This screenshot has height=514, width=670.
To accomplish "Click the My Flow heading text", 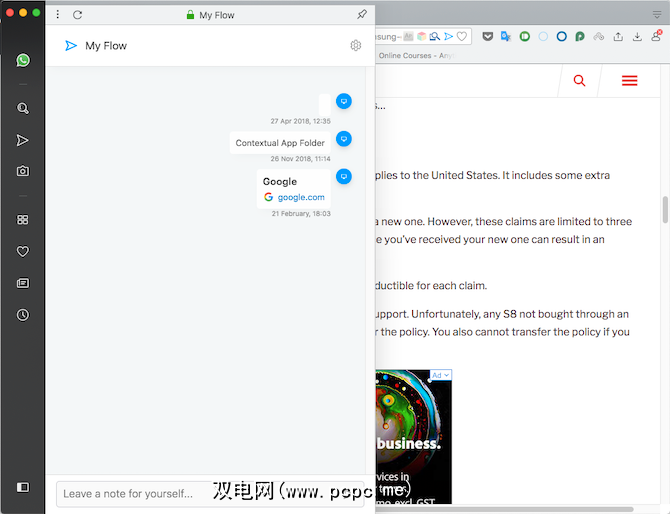I will click(106, 46).
